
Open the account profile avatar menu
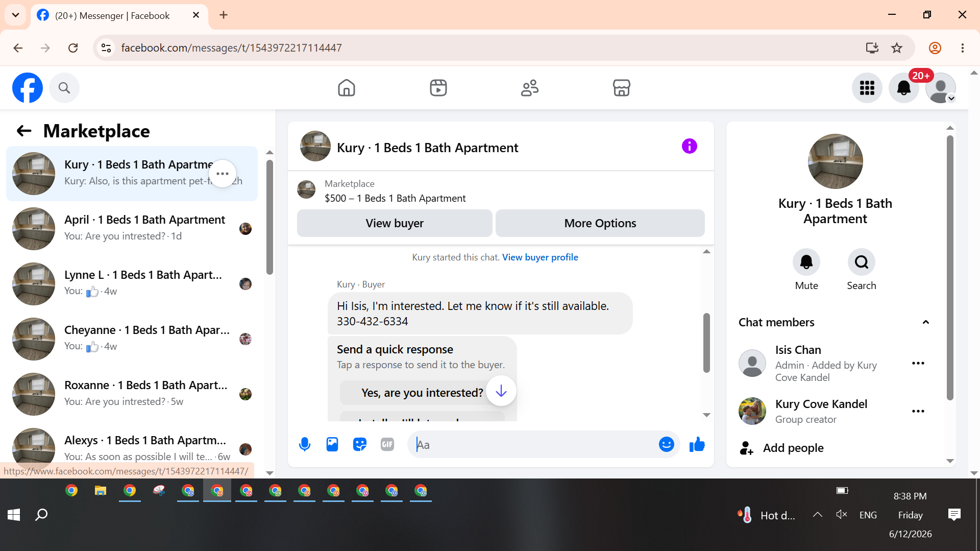tap(941, 88)
